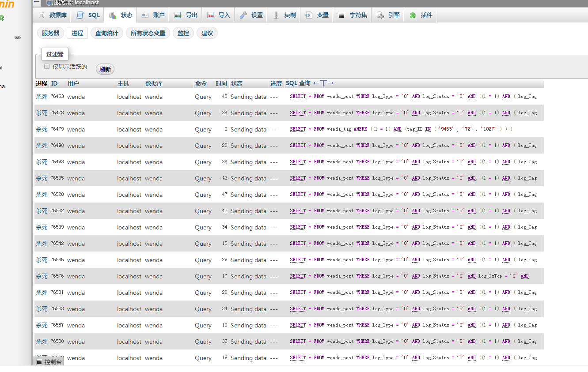This screenshot has width=588, height=372.
Task: Kill process 76588 via 杀死 link
Action: pyautogui.click(x=42, y=342)
